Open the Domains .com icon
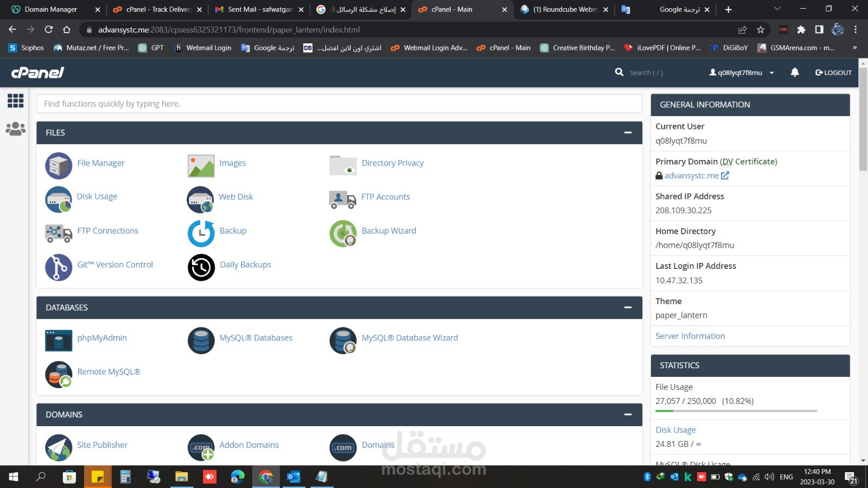 pyautogui.click(x=343, y=447)
